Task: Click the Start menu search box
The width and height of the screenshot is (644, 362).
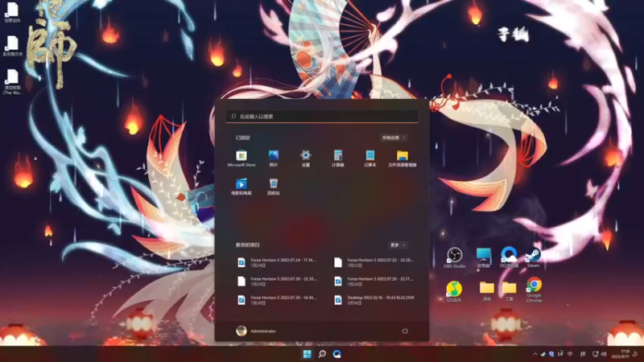Action: tap(322, 117)
